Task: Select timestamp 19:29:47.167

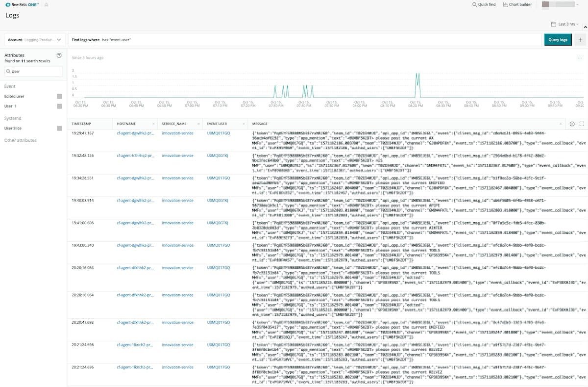Action: tap(82, 133)
